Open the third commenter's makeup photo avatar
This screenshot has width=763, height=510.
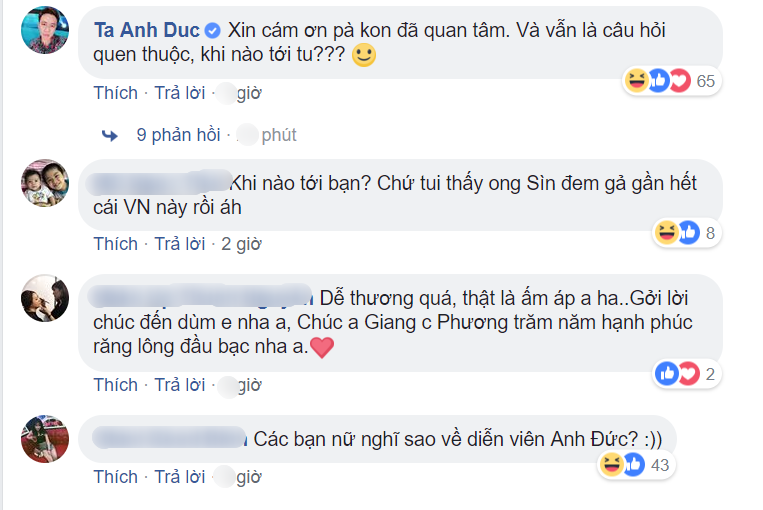coord(45,298)
